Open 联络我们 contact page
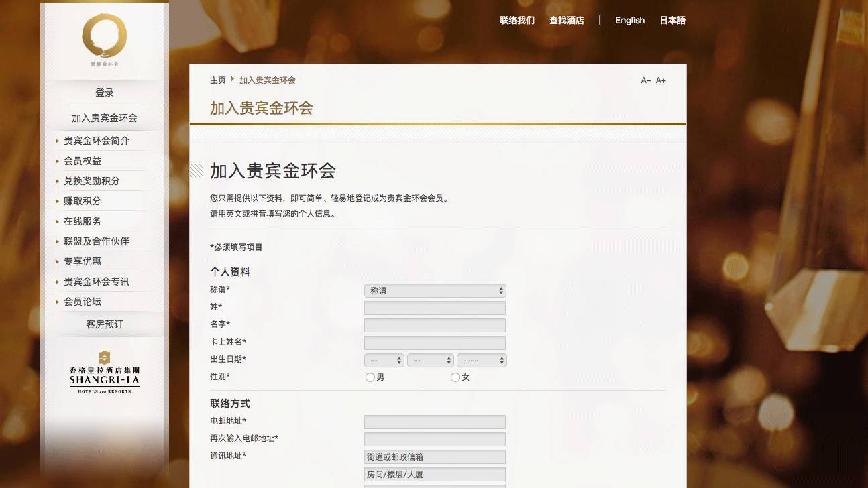This screenshot has height=488, width=868. point(515,21)
